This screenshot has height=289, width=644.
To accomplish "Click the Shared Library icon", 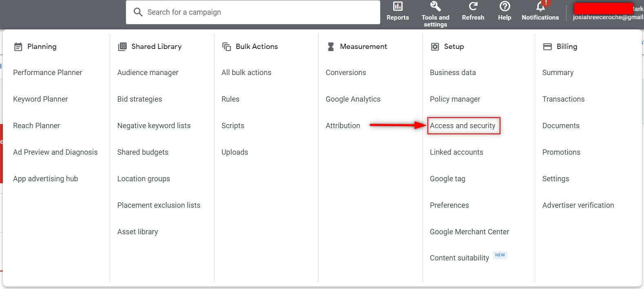I will 122,47.
